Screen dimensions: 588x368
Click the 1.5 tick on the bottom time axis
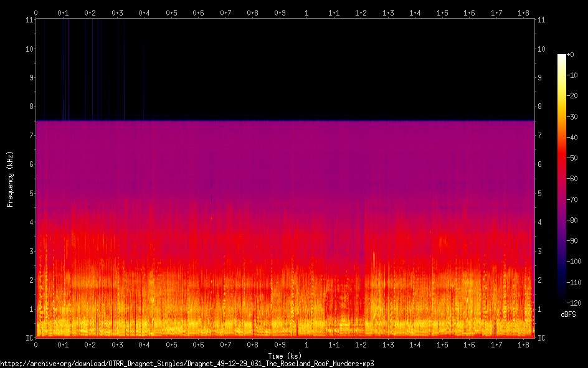pyautogui.click(x=442, y=345)
